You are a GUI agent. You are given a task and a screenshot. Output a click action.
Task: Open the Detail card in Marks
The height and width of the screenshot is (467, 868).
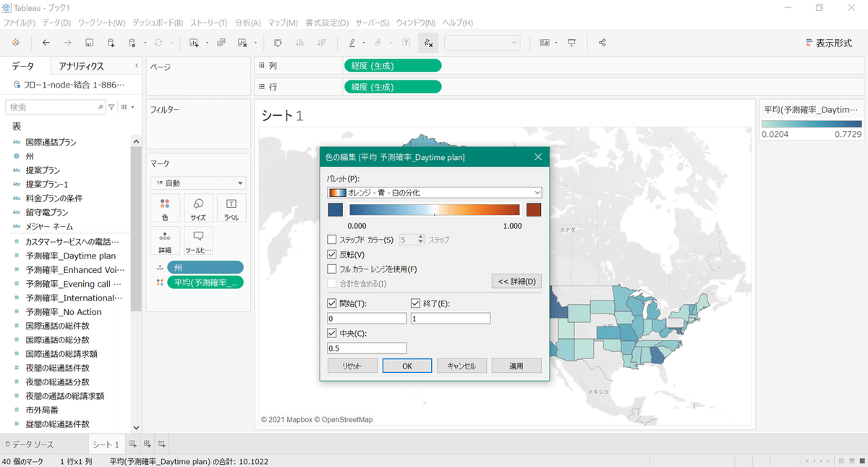click(x=164, y=241)
